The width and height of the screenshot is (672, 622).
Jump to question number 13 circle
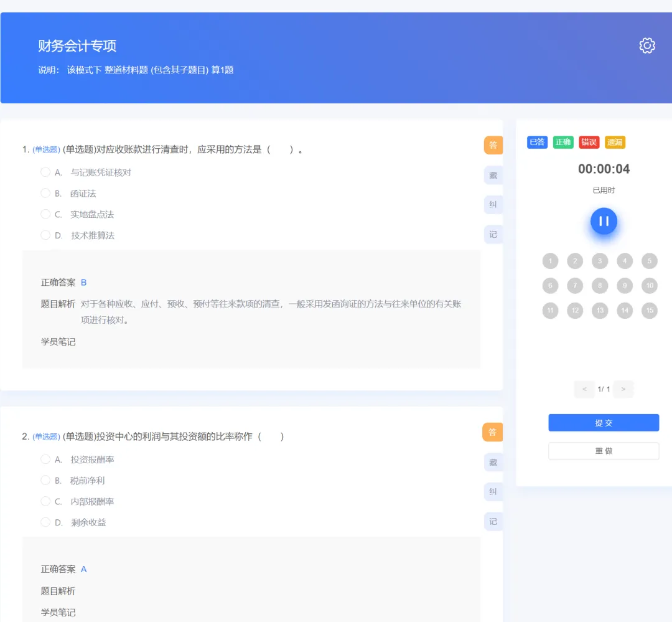coord(600,311)
